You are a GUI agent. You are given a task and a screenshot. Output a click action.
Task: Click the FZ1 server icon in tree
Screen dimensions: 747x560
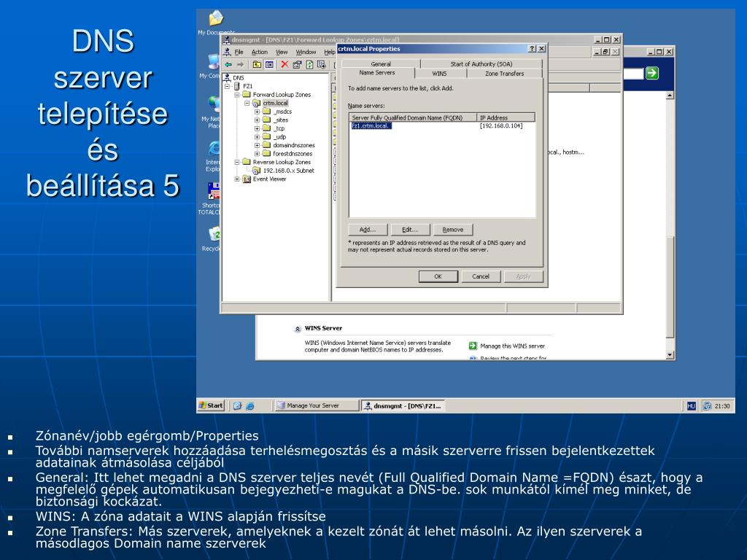coord(237,86)
